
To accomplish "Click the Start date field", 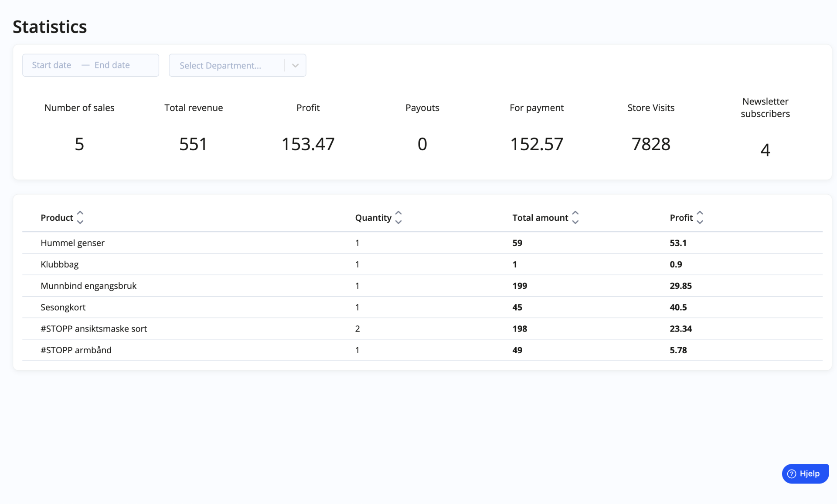I will pos(51,65).
